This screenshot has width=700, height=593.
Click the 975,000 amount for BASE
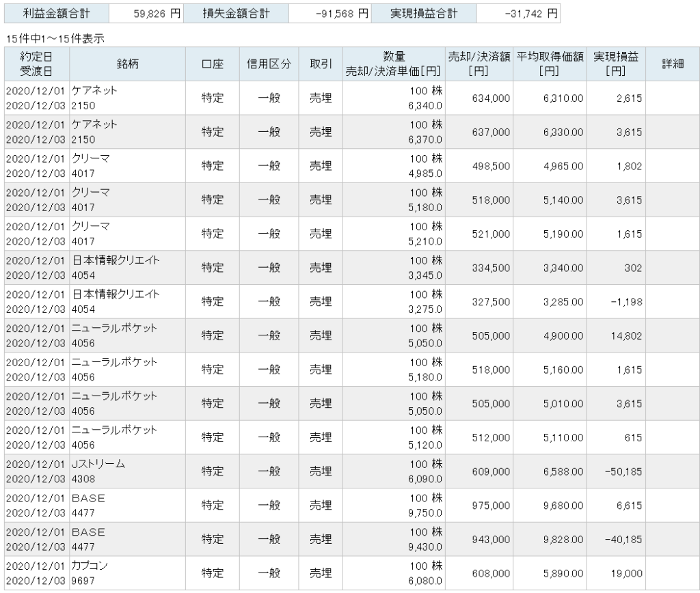(x=491, y=505)
